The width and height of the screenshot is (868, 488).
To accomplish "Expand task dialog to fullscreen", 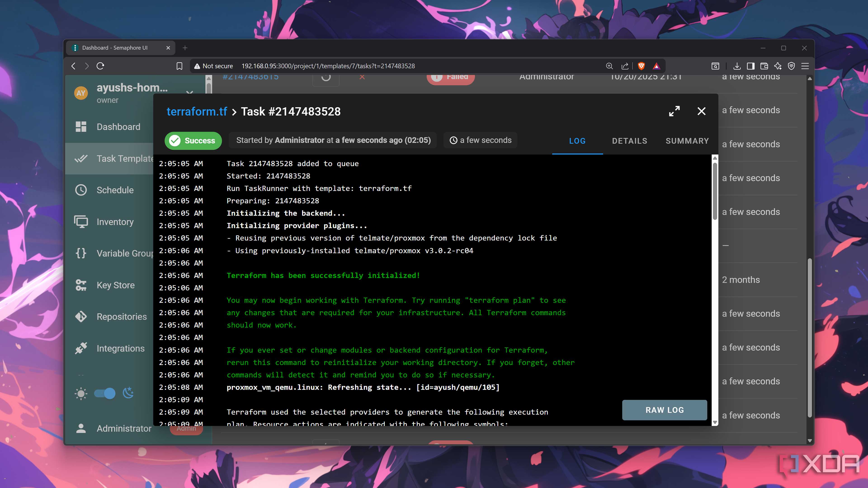I will [x=674, y=111].
